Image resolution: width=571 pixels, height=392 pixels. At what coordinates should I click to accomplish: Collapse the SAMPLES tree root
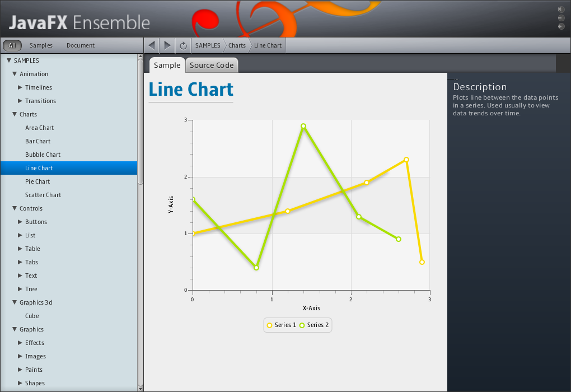9,60
